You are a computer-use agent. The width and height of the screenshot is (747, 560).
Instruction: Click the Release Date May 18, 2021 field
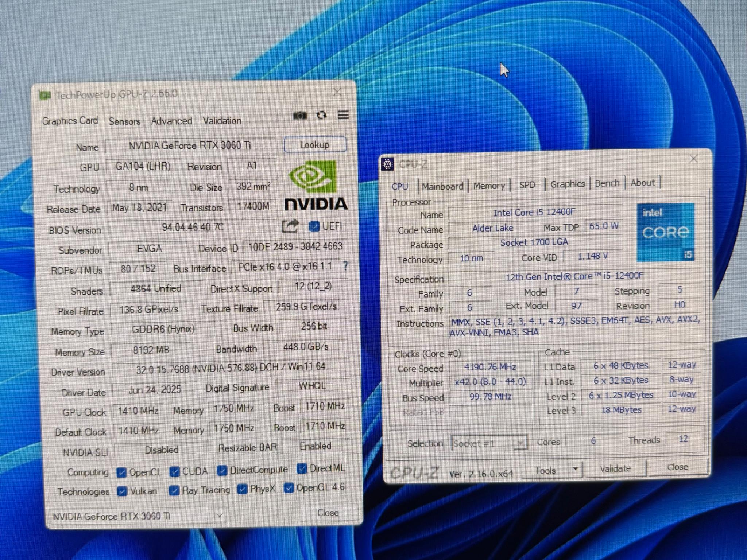[139, 208]
